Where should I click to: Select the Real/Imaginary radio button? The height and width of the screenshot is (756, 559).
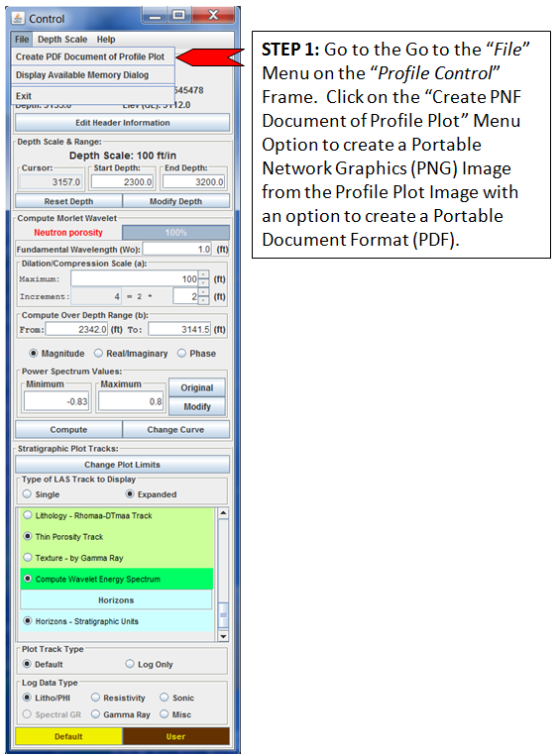click(98, 354)
